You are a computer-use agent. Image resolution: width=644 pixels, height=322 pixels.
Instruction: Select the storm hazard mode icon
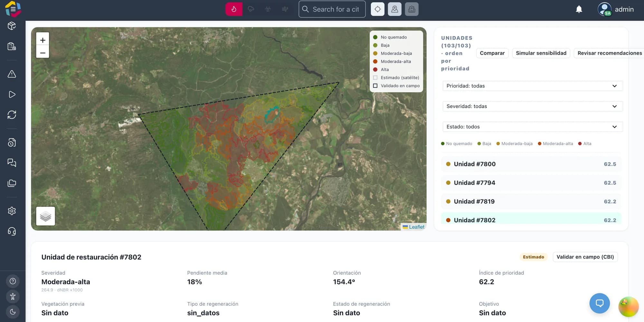(x=251, y=9)
